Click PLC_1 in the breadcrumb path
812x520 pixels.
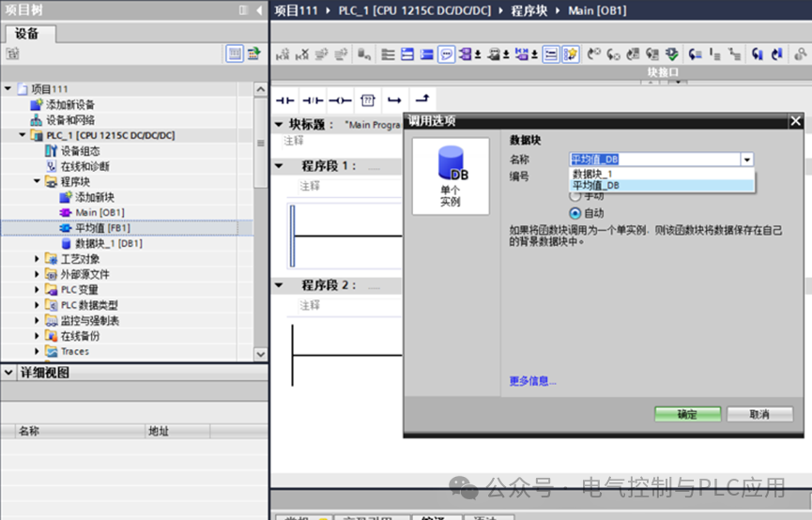pyautogui.click(x=415, y=10)
